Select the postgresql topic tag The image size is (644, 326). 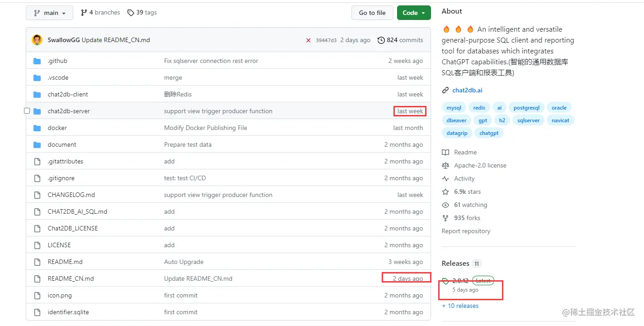526,108
